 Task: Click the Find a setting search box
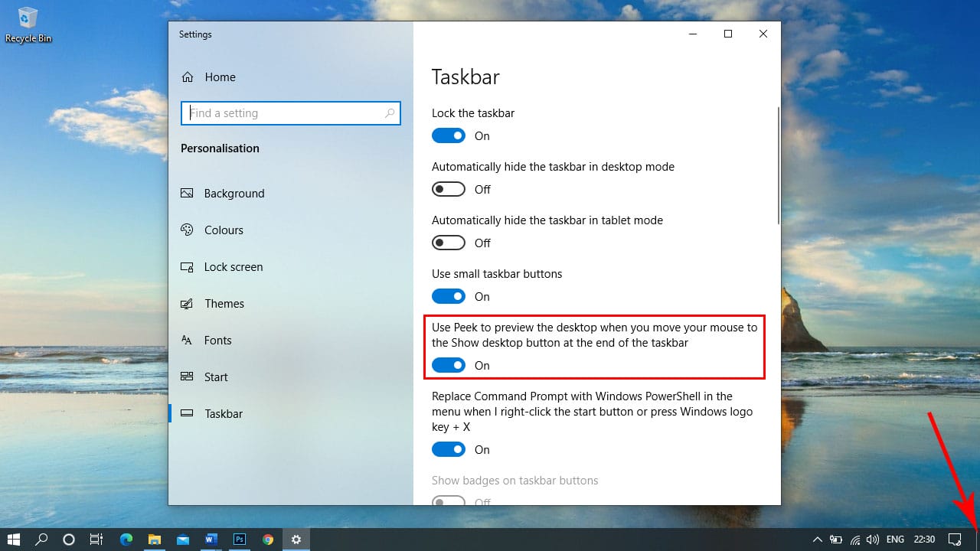[x=291, y=113]
